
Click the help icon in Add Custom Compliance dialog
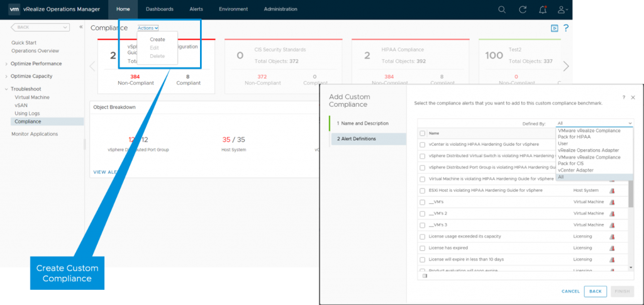pyautogui.click(x=623, y=97)
